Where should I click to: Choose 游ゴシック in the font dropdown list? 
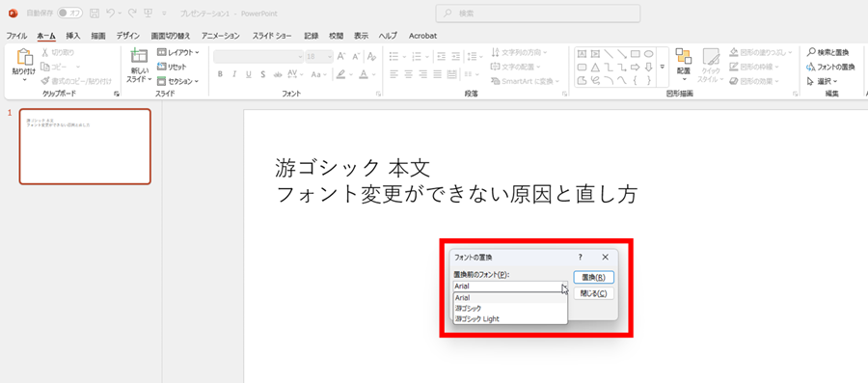tap(510, 309)
